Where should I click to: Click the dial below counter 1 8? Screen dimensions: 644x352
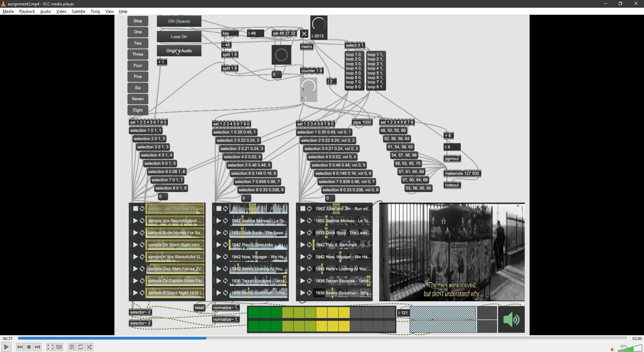coord(308,86)
